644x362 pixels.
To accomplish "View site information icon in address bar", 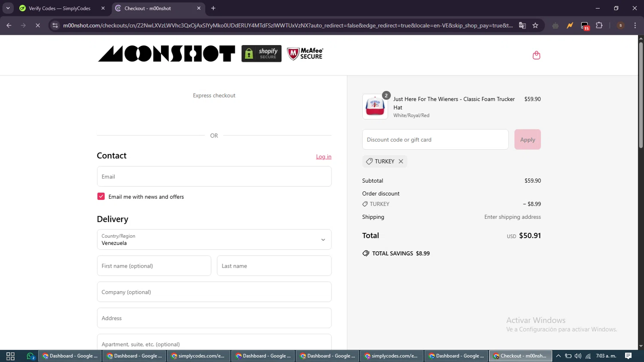I will (55, 25).
